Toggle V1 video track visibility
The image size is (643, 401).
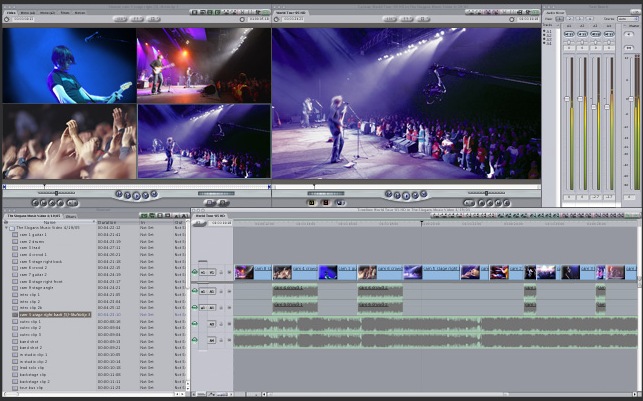(196, 271)
